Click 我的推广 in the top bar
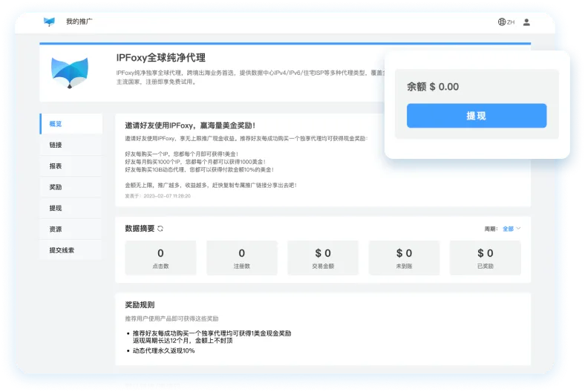585x392 pixels. [79, 22]
